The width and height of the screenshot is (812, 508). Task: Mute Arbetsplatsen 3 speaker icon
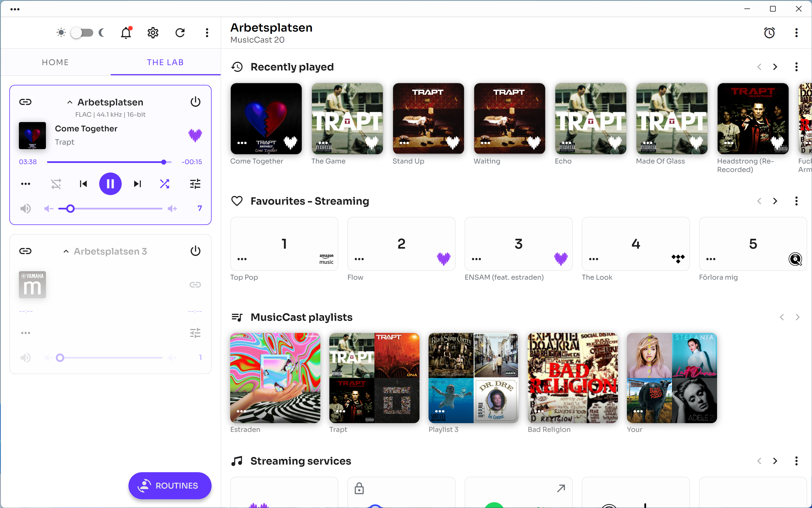pyautogui.click(x=26, y=357)
